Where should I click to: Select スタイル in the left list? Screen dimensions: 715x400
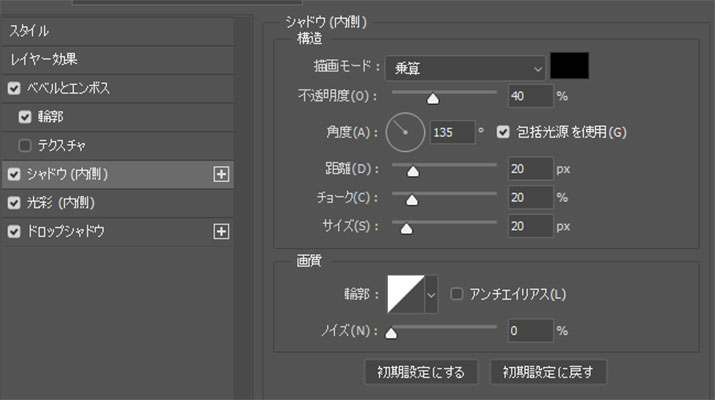pos(29,31)
